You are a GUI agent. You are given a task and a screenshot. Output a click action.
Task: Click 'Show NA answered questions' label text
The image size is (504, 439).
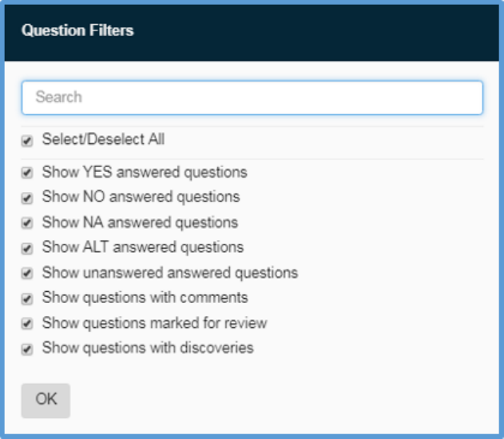[x=140, y=222]
